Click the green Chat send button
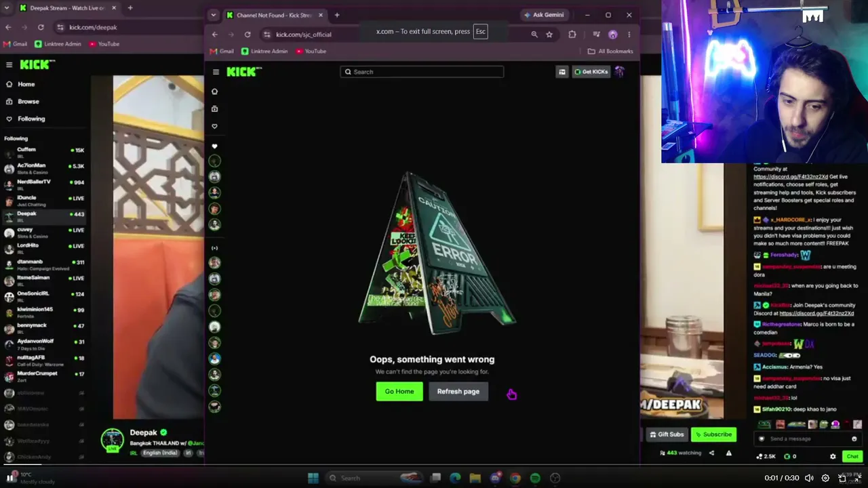 (852, 457)
